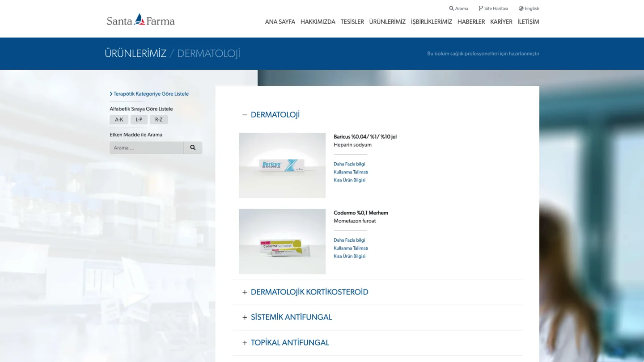Viewport: 644px width, 362px height.
Task: Filter products by L-P
Action: [x=139, y=120]
